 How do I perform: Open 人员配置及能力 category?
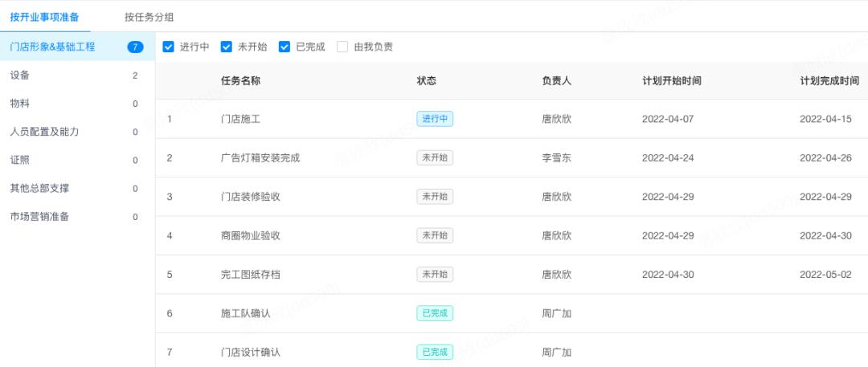click(x=77, y=132)
